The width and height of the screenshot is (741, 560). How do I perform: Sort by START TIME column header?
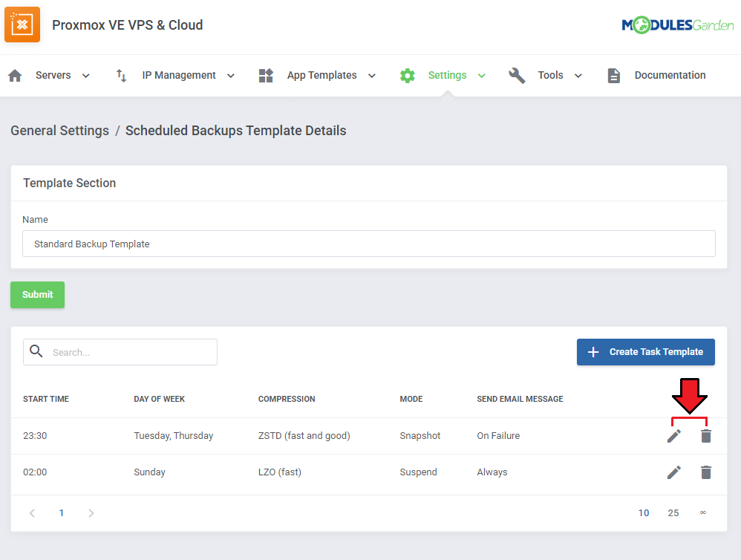point(46,399)
